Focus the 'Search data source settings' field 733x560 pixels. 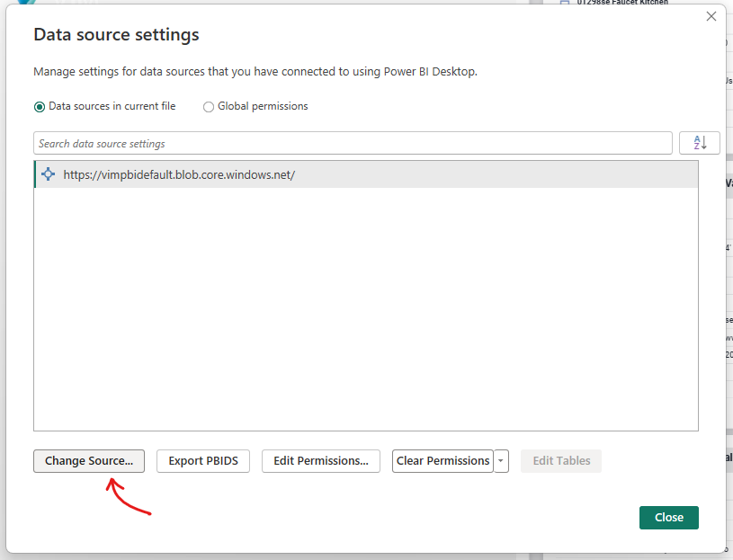(x=353, y=144)
